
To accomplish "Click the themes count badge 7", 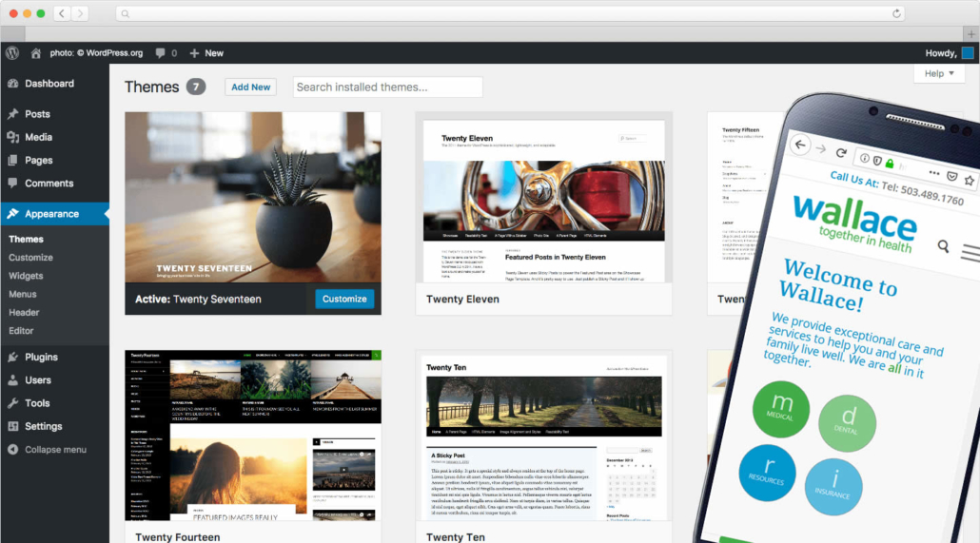I will (x=196, y=87).
